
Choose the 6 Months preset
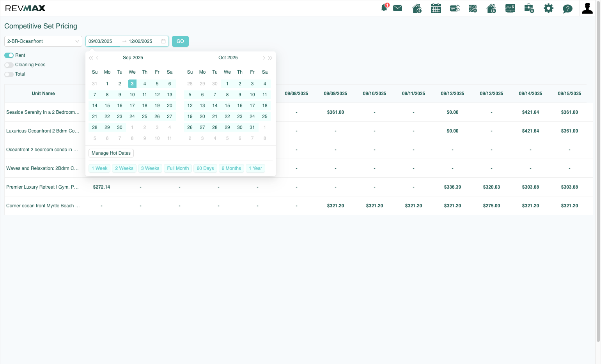pos(231,168)
